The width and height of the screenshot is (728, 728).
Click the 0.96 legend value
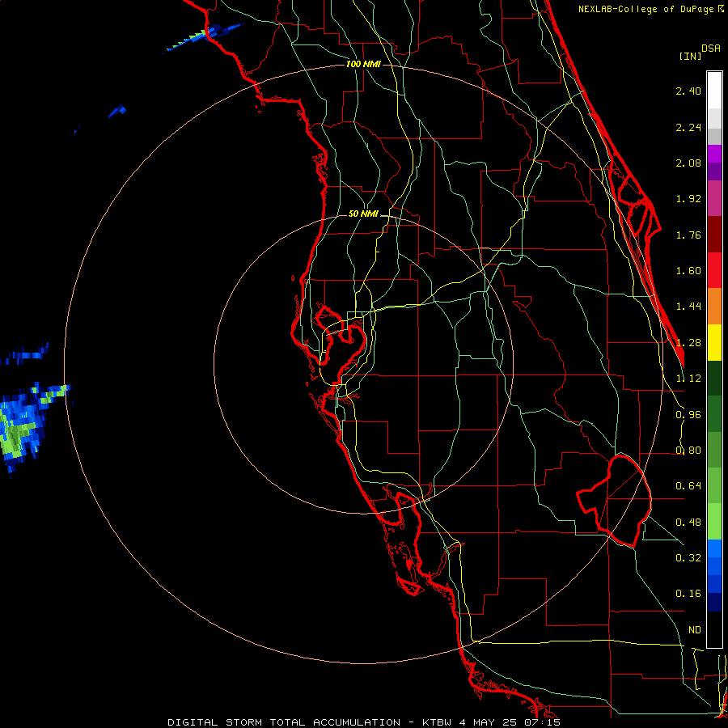(688, 415)
